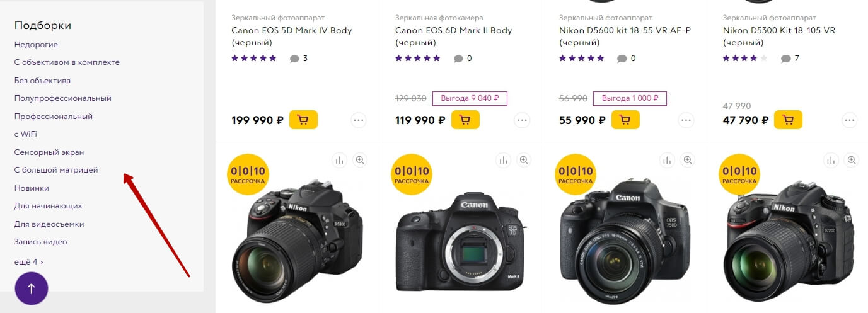Viewport: 868px width, 313px height.
Task: Select the "С большой матрицей" collection
Action: point(56,170)
